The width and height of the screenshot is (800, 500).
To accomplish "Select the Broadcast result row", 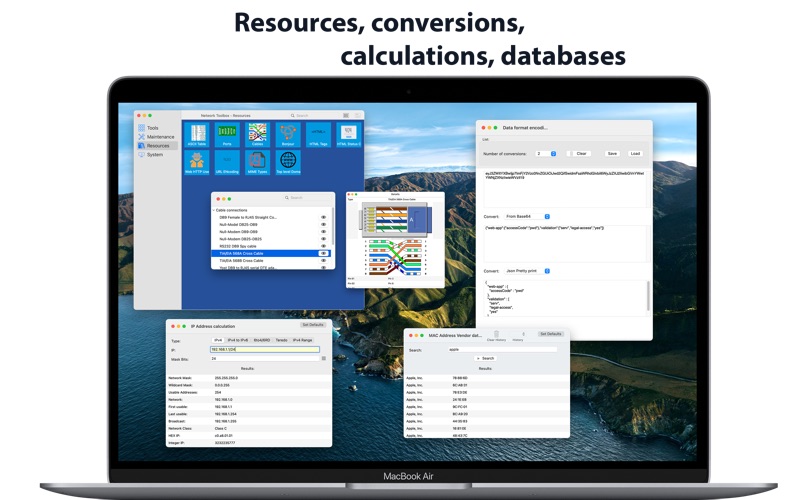I will (x=249, y=421).
